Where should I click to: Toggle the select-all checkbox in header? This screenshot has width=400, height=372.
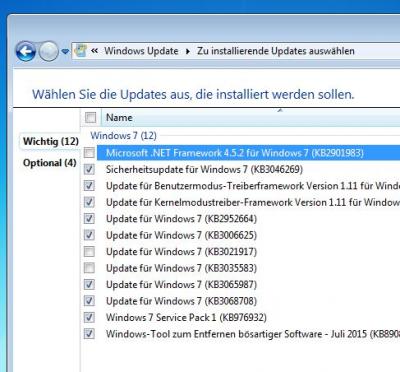pyautogui.click(x=90, y=117)
